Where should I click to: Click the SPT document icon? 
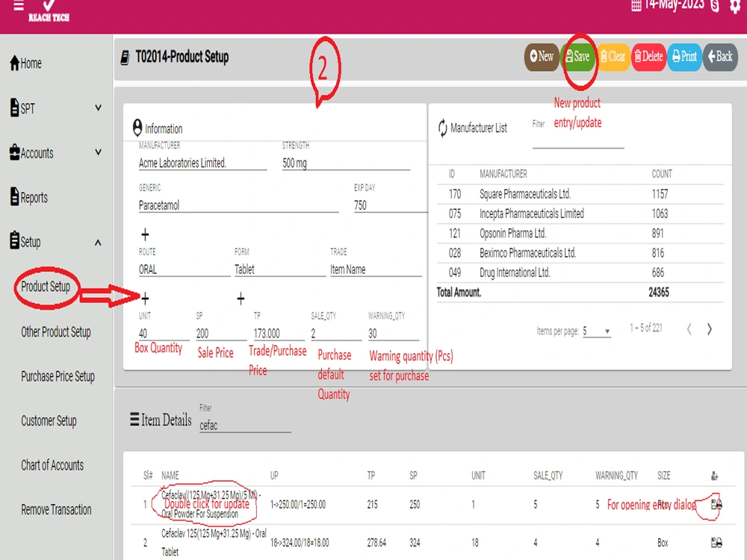coord(14,108)
